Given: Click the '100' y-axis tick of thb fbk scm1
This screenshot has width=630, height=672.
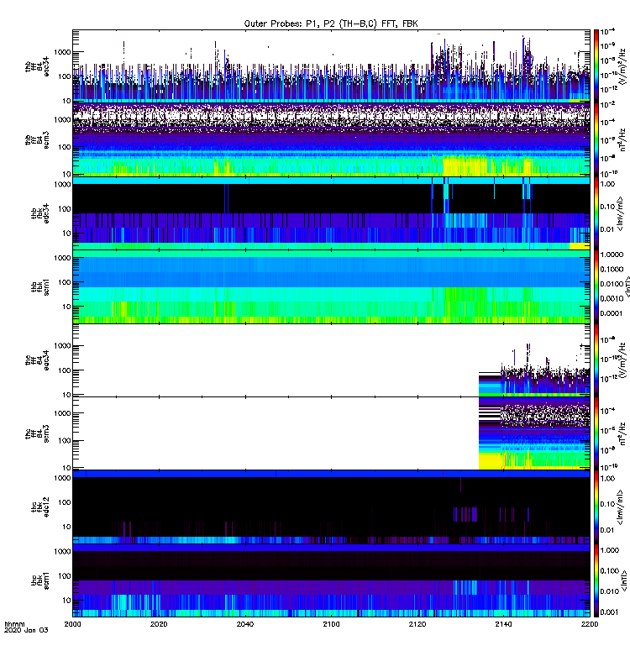Looking at the screenshot, I should pyautogui.click(x=65, y=282).
